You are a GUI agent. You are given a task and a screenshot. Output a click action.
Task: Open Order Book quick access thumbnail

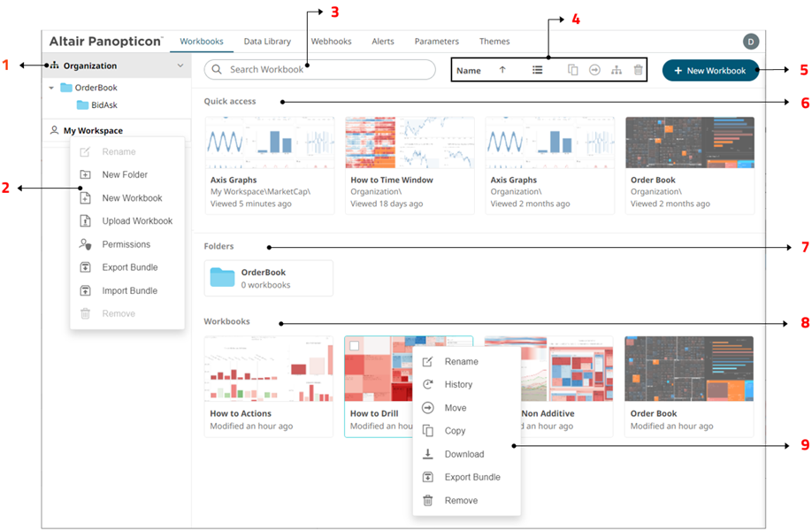[690, 142]
